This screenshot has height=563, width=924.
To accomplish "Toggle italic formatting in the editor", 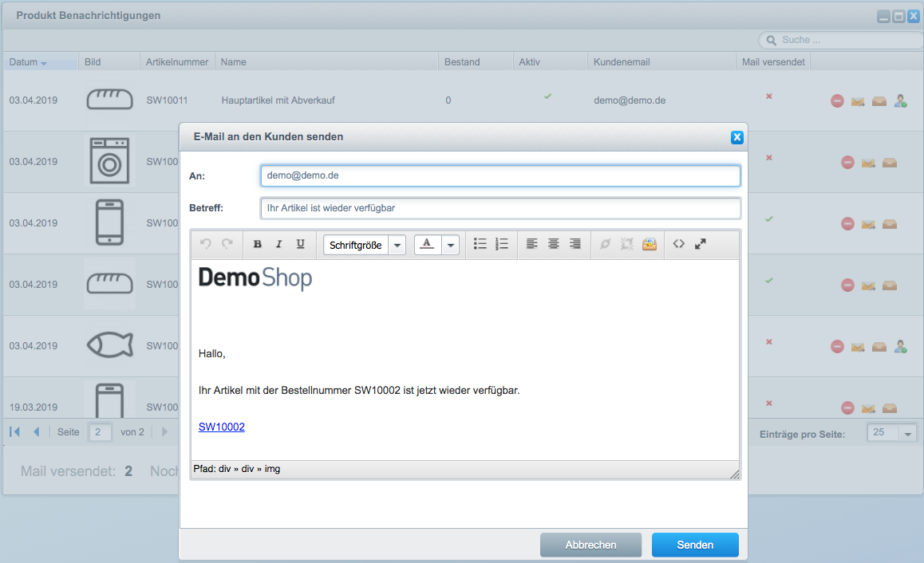I will point(278,244).
